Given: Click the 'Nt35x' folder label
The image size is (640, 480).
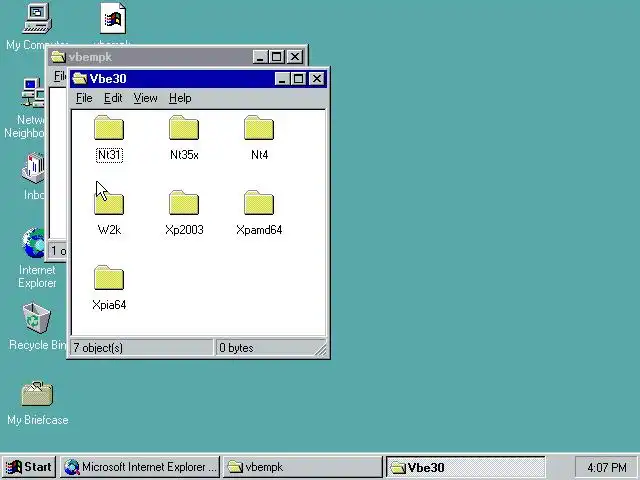Looking at the screenshot, I should click(184, 155).
